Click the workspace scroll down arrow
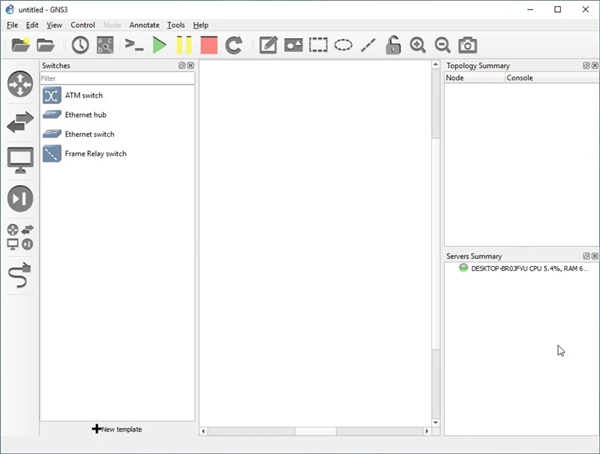 tap(435, 422)
